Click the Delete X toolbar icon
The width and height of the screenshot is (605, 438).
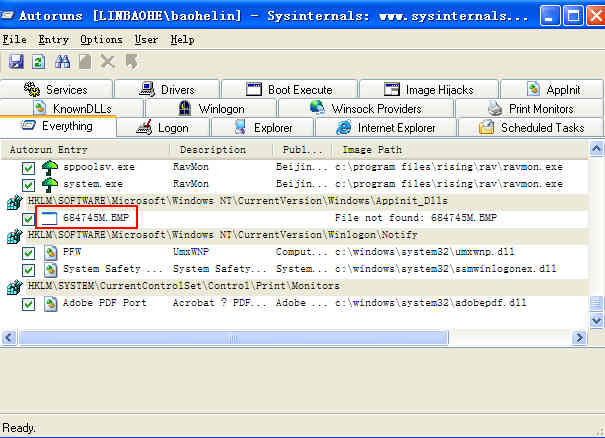pyautogui.click(x=108, y=62)
